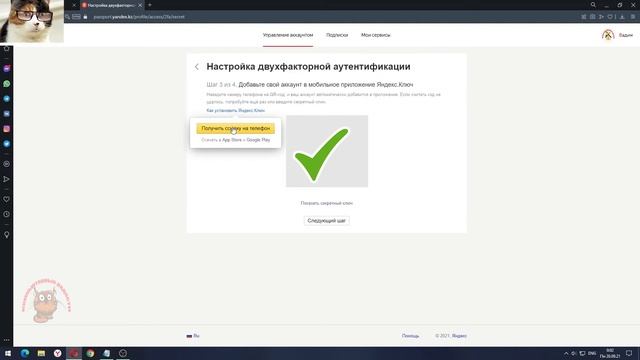The image size is (640, 360).
Task: Open the notification center icon
Action: 629,353
